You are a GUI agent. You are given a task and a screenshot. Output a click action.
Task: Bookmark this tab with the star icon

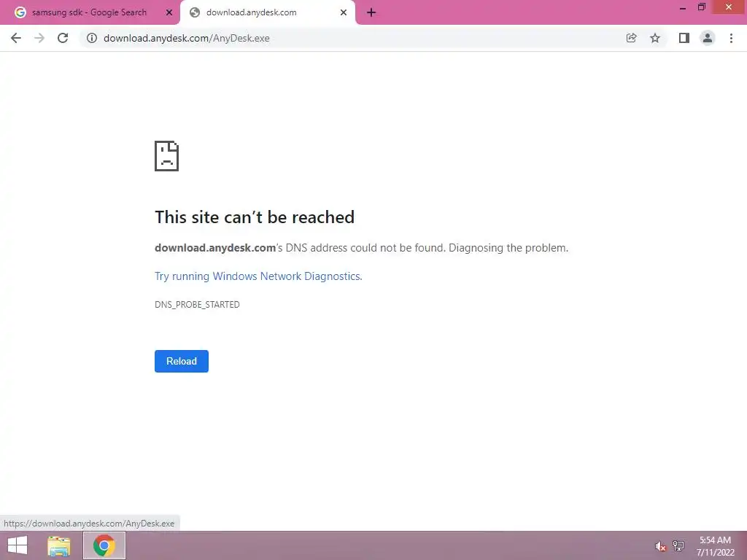(x=655, y=38)
